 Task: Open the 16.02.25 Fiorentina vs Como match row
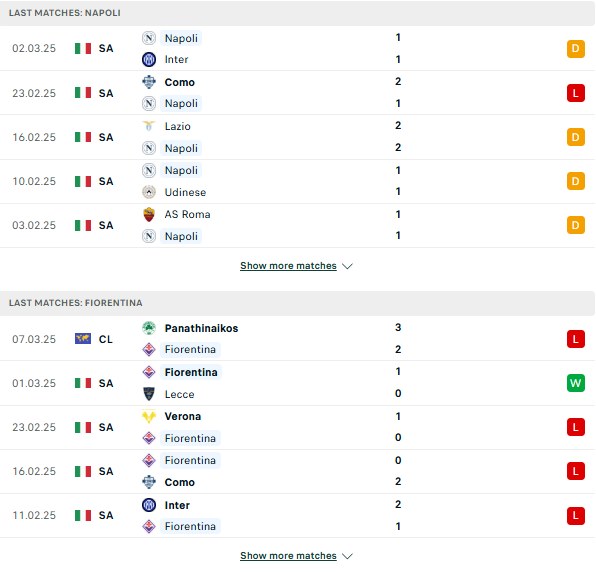(297, 471)
